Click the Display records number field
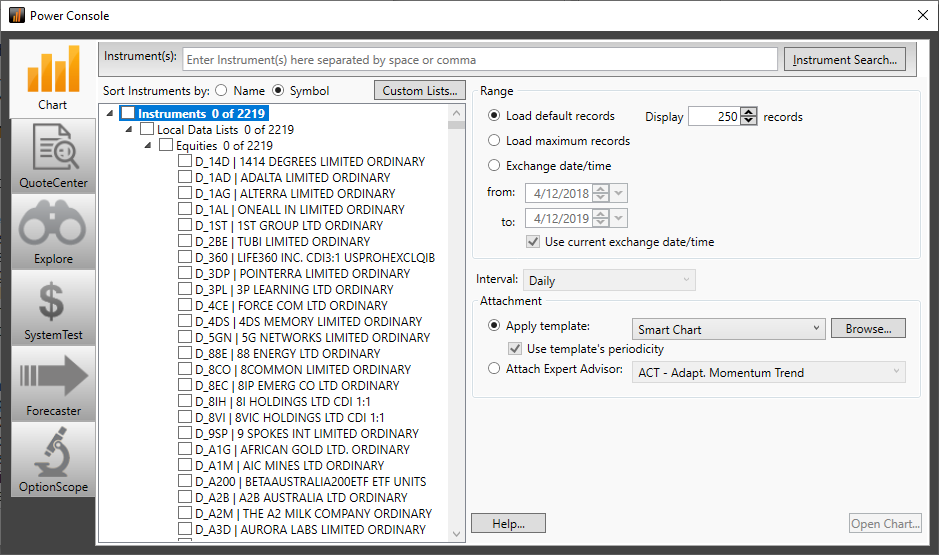Viewport: 939px width, 555px height. tap(714, 116)
